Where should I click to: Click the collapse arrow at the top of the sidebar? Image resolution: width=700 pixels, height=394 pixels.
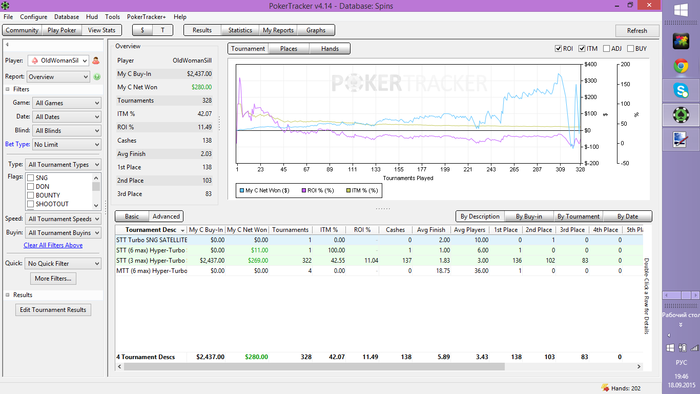[7, 45]
